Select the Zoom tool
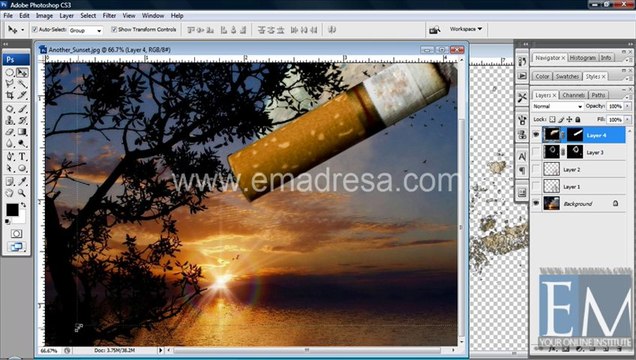The image size is (636, 360). (x=22, y=193)
